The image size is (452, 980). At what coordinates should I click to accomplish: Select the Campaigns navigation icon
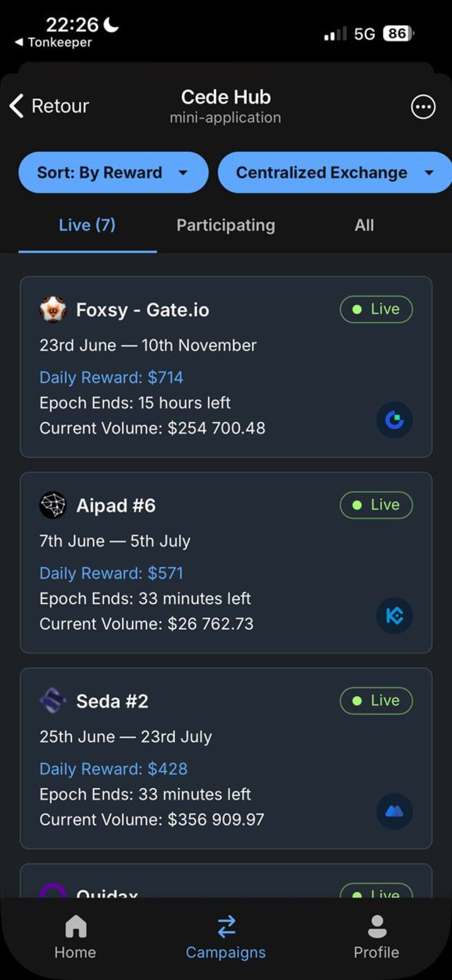(x=226, y=927)
